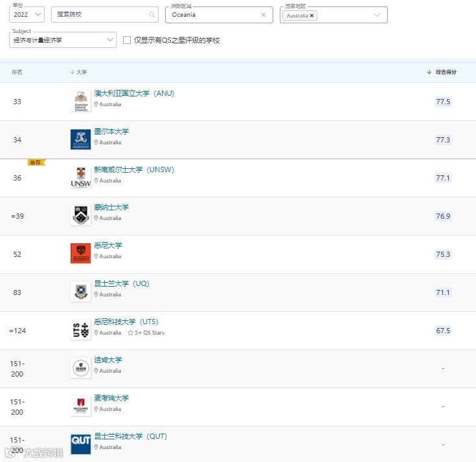476x462 pixels.
Task: Open the 昆士兰科技大学 (QUT) link
Action: pos(131,436)
